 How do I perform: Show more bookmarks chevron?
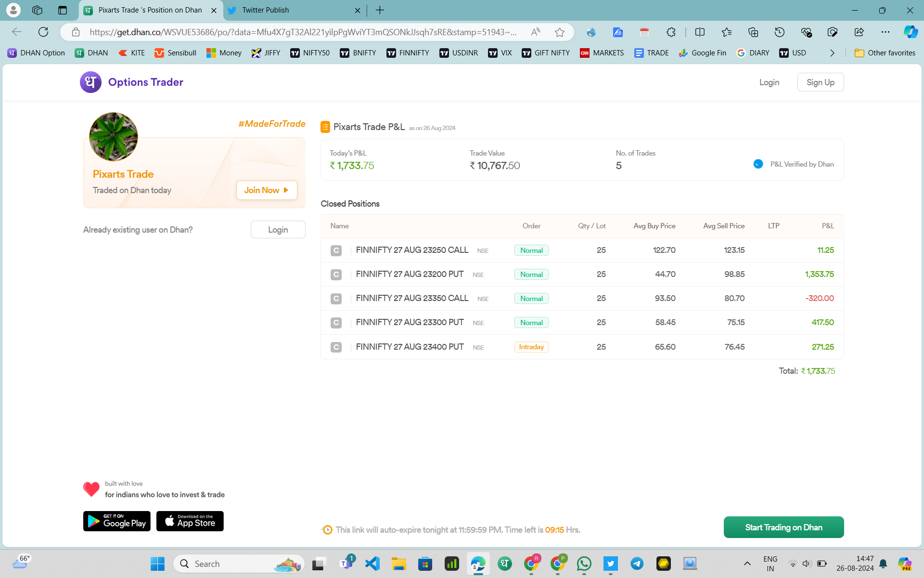point(832,53)
